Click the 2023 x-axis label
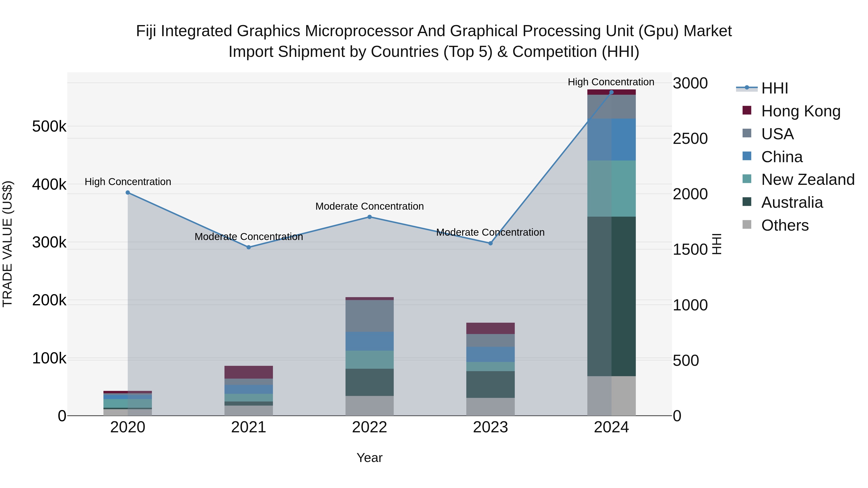 coord(491,427)
